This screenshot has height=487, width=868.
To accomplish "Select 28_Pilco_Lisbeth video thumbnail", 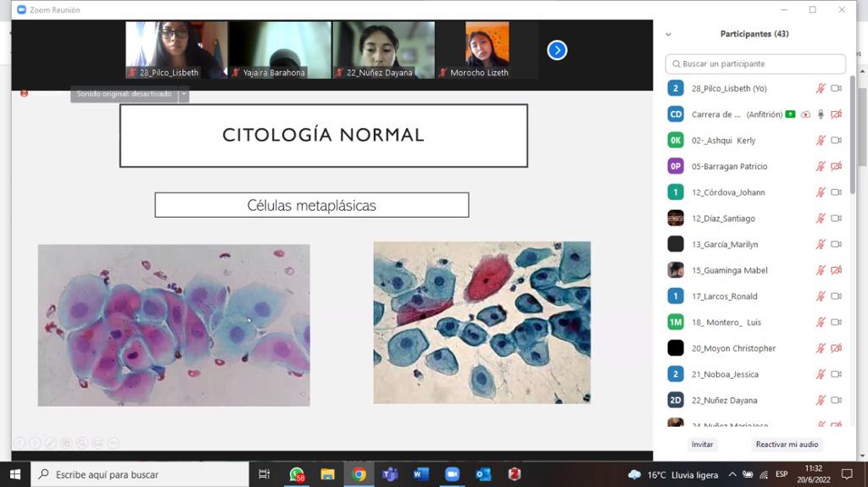I will click(x=176, y=50).
